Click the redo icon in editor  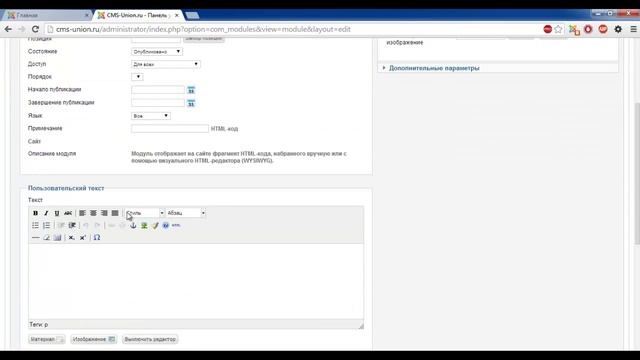tap(97, 225)
